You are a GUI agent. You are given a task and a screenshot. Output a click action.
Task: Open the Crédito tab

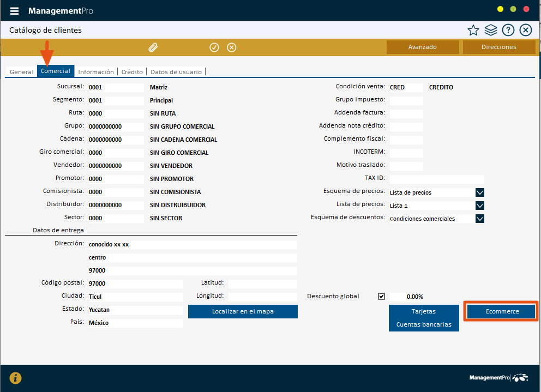point(132,72)
